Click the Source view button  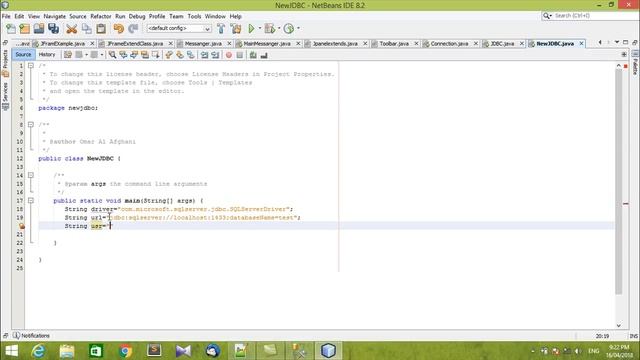click(23, 55)
